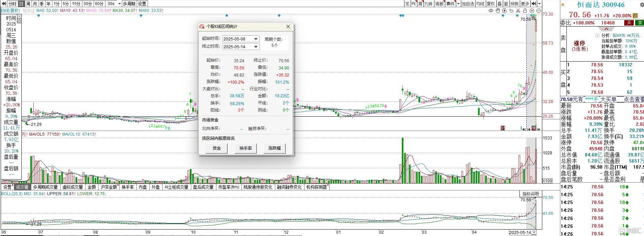644x236 pixels.
Task: Click the 指标说明 indicator description label
Action: (530, 194)
